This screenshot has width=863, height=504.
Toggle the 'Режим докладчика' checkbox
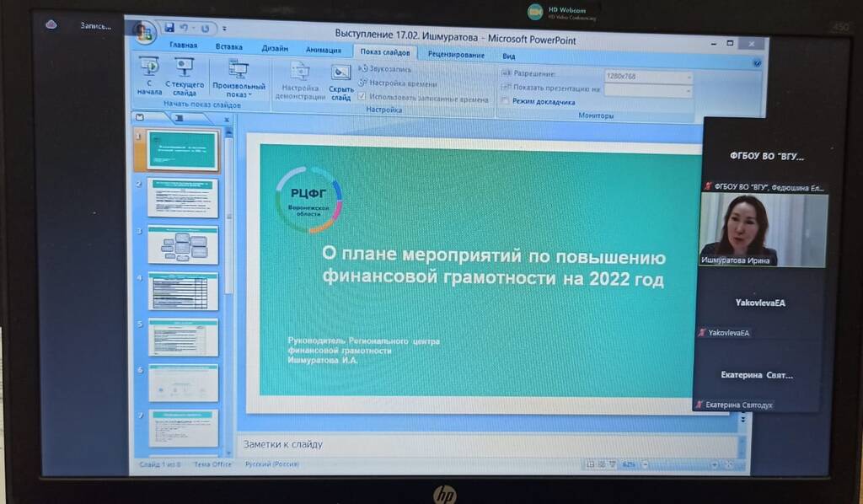point(505,100)
